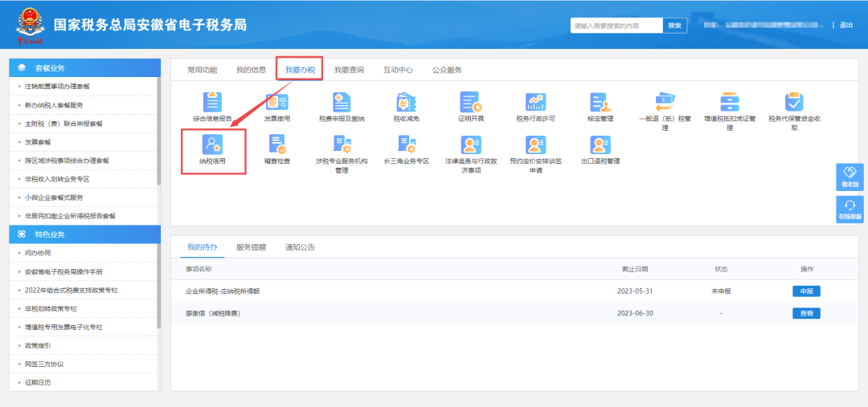Screen dimensions: 868x407
Task: Switch to 我的信息 tab
Action: [x=251, y=70]
